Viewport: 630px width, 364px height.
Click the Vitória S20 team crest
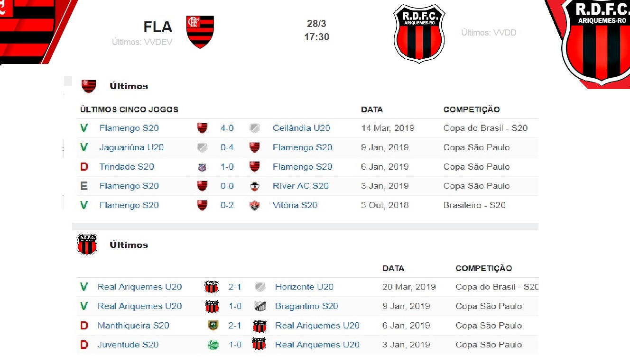coord(255,206)
